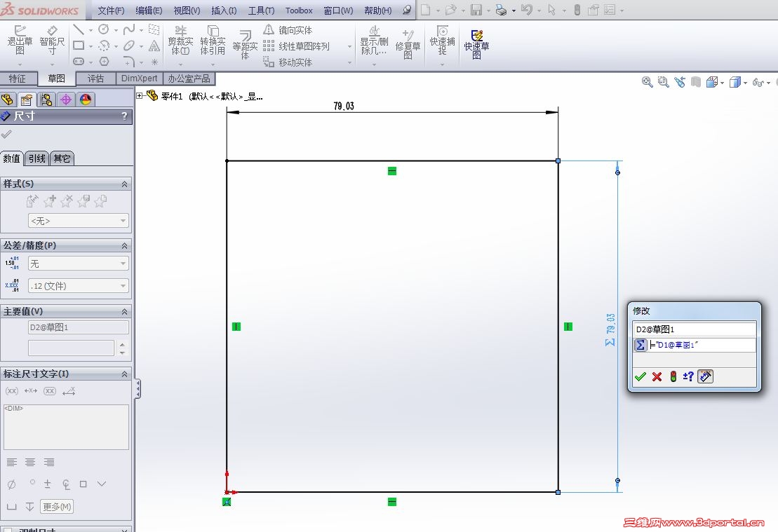Toggle Offset Text option in dimension text
778x532 pixels.
tap(69, 391)
